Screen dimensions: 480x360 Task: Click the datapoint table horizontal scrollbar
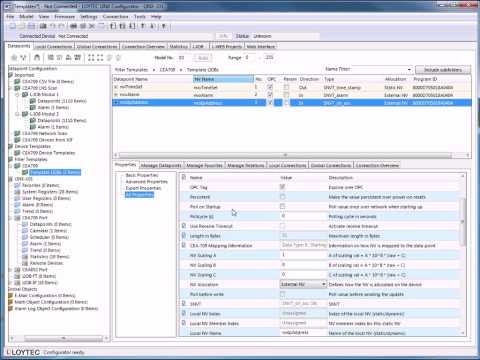coord(285,155)
